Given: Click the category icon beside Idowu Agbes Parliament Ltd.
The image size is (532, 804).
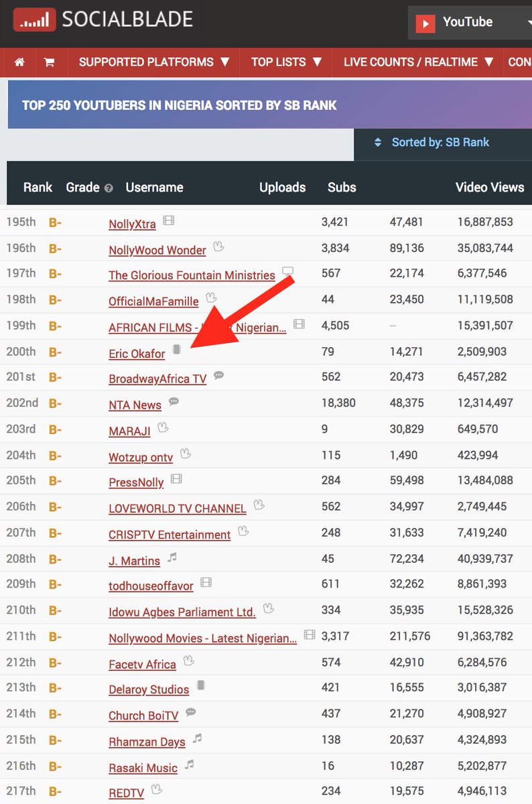Looking at the screenshot, I should pyautogui.click(x=268, y=608).
